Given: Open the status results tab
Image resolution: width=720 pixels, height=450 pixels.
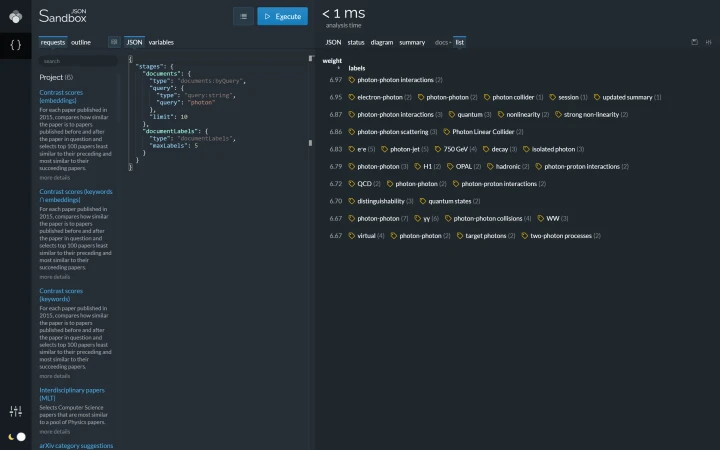Looking at the screenshot, I should click(356, 42).
